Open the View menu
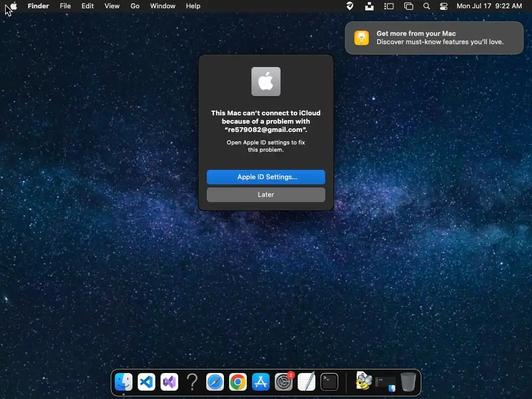Image resolution: width=532 pixels, height=399 pixels. [x=112, y=6]
